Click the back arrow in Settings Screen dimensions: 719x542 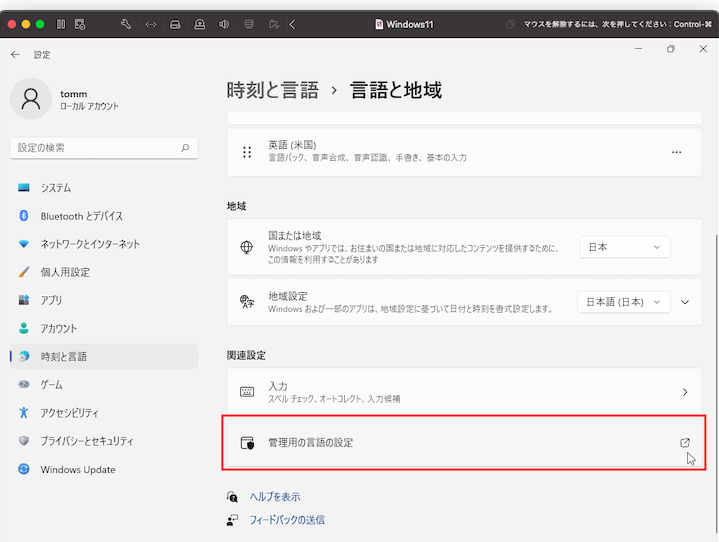[15, 55]
